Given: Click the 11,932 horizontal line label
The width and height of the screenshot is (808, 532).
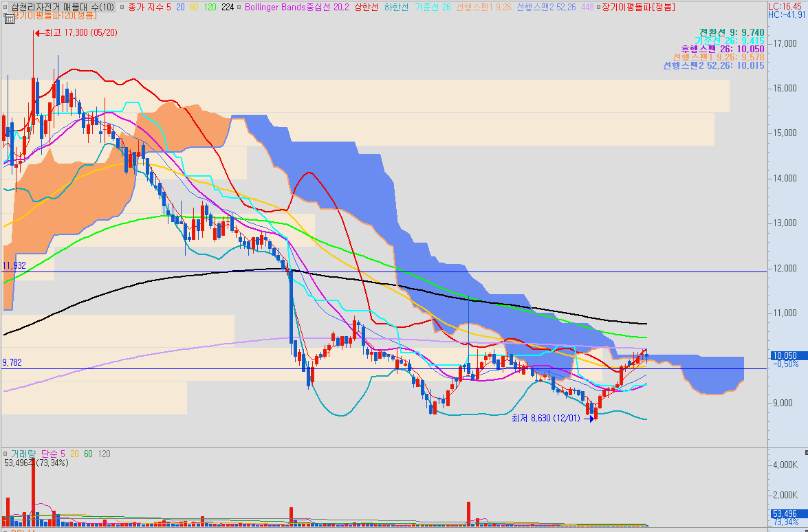Looking at the screenshot, I should tap(14, 266).
